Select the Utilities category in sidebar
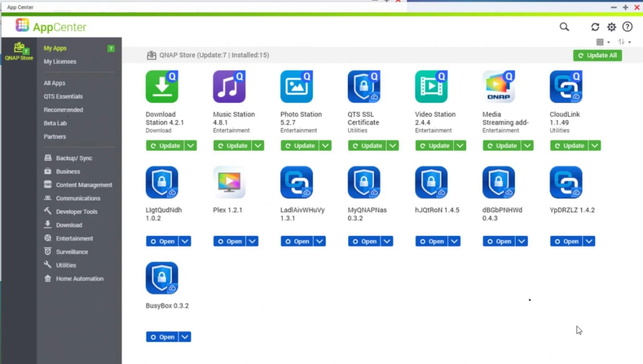This screenshot has height=364, width=643. coord(60,265)
